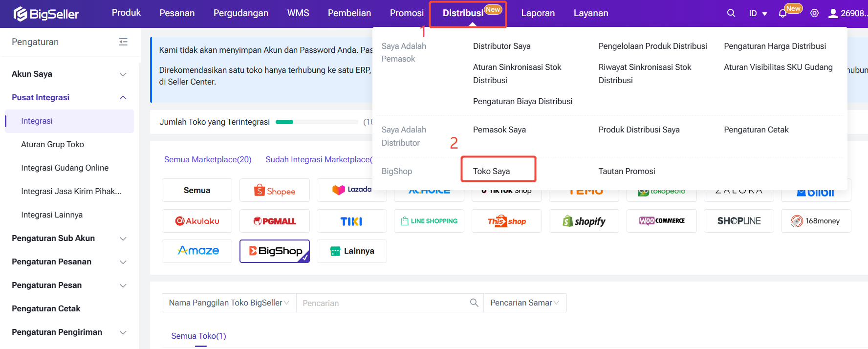
Task: Open the Semua Marketplace(20) tab link
Action: click(208, 159)
